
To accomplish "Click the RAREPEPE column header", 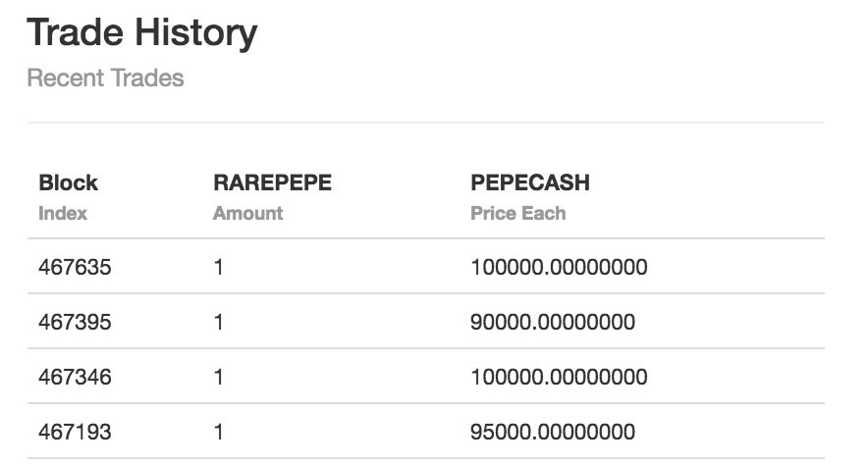I will [272, 182].
